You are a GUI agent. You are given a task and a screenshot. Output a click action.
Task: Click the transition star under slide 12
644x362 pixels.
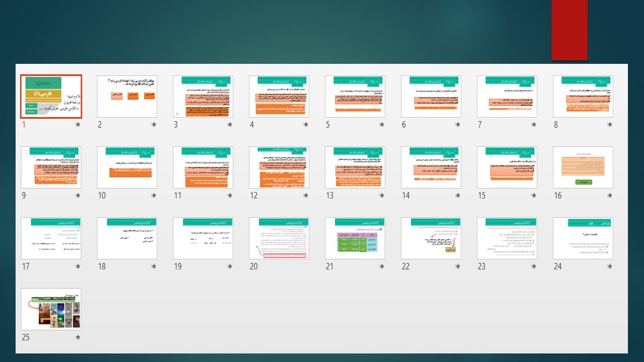pyautogui.click(x=305, y=196)
